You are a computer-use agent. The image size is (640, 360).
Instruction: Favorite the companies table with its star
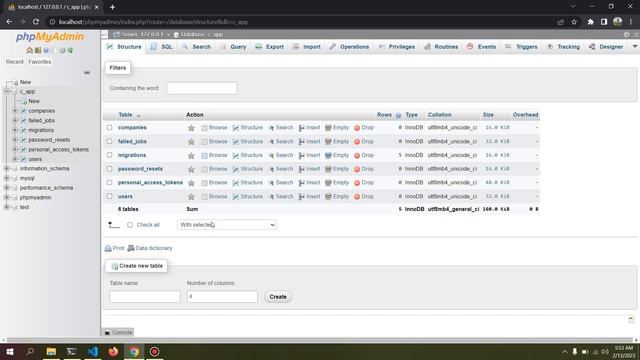[191, 128]
